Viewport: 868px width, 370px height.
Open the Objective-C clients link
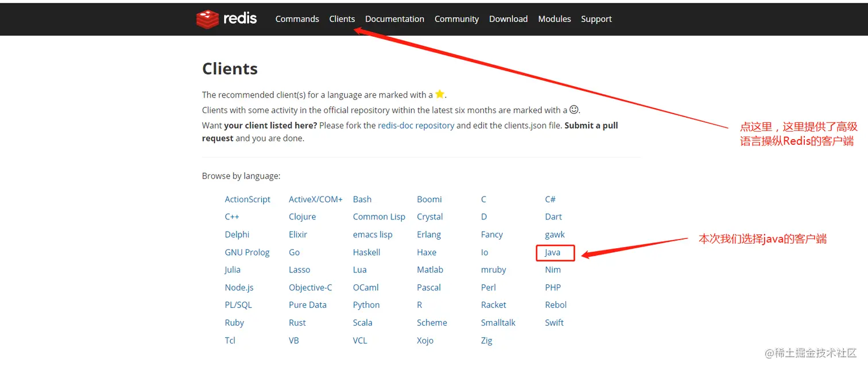311,287
